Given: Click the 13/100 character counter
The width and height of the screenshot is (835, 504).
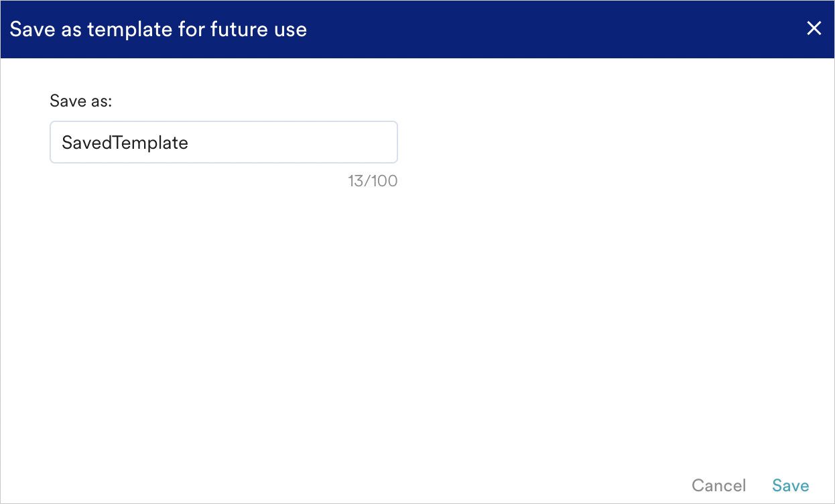Looking at the screenshot, I should 373,181.
